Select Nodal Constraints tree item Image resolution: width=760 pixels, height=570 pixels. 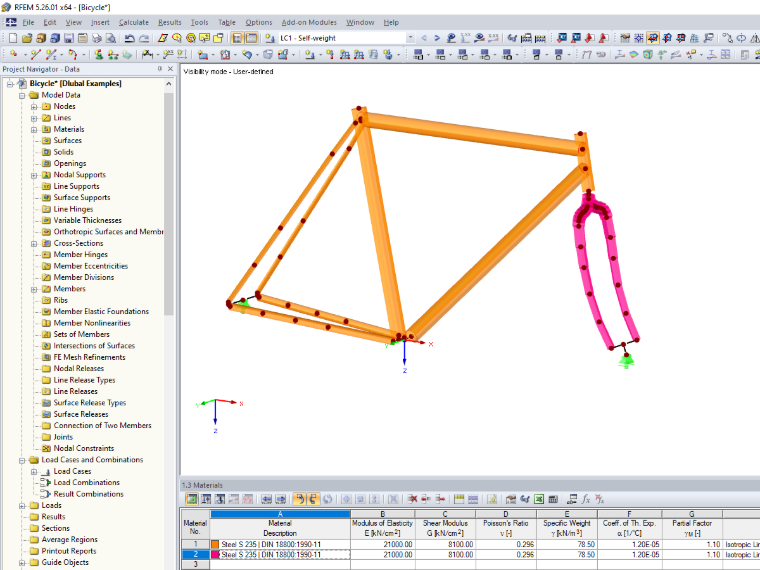[x=84, y=448]
